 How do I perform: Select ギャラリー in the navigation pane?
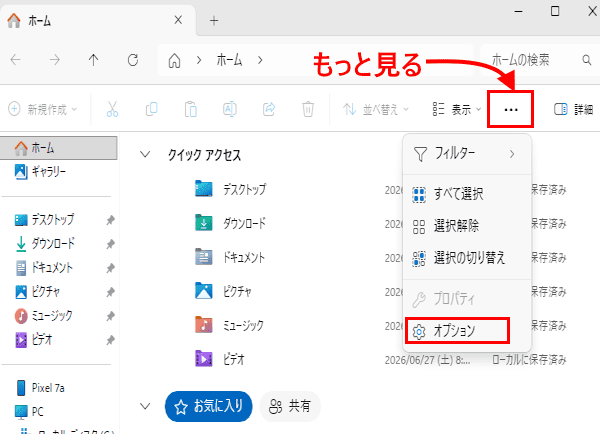[40, 172]
